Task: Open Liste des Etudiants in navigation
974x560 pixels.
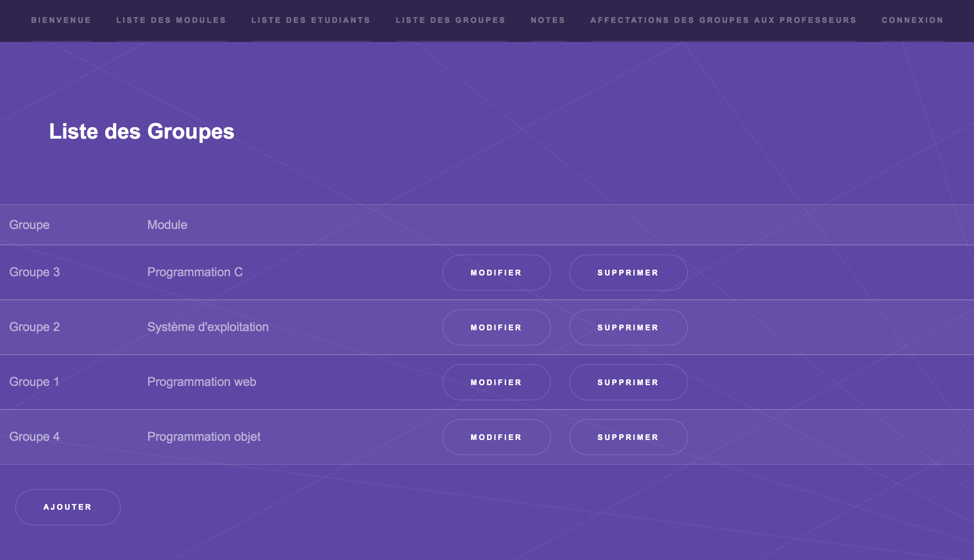Action: pyautogui.click(x=311, y=20)
